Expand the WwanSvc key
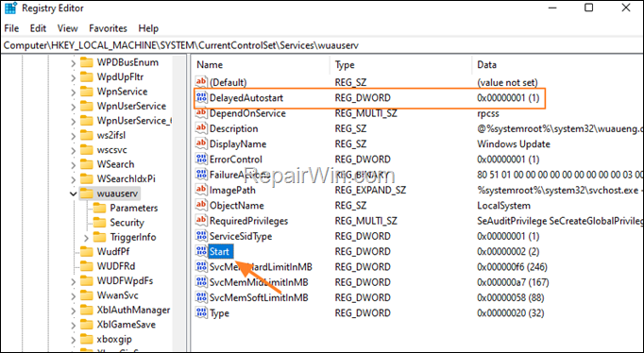Image resolution: width=644 pixels, height=353 pixels. point(73,296)
